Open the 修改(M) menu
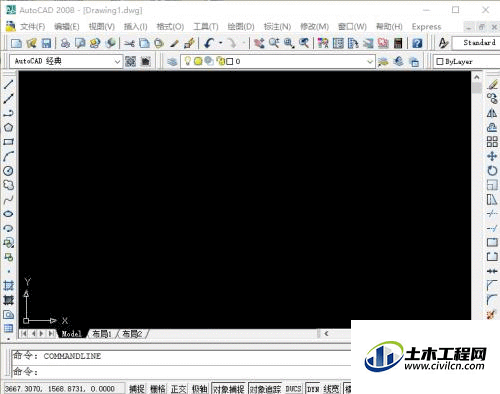 [x=314, y=27]
